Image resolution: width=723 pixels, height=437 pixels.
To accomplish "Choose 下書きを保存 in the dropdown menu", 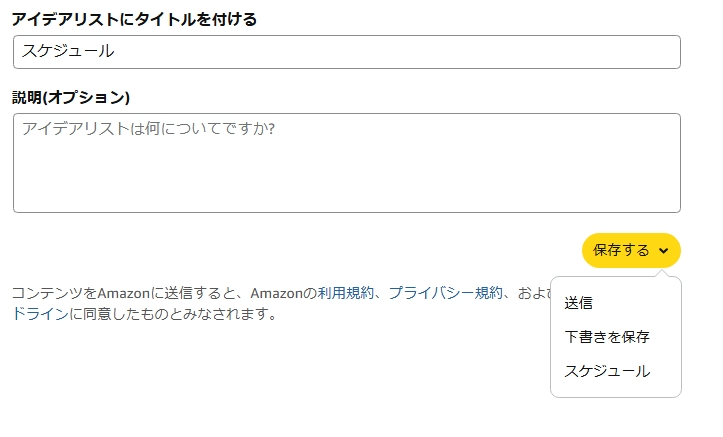I will [607, 337].
